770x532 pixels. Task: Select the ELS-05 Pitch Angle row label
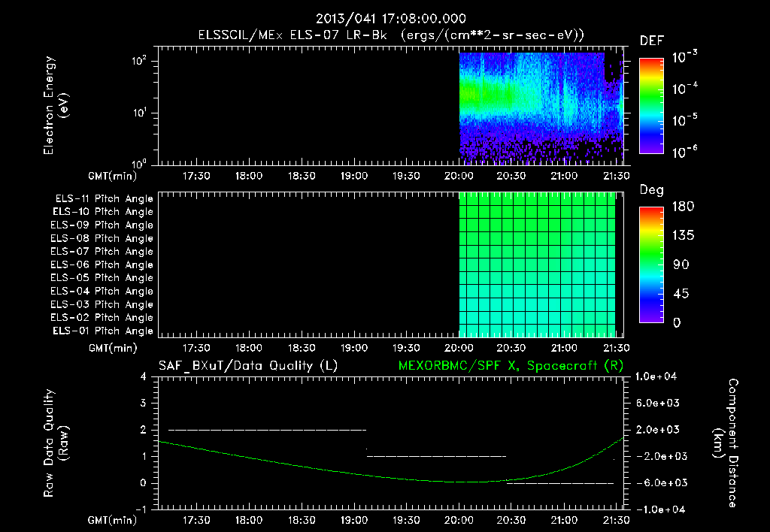(x=102, y=278)
